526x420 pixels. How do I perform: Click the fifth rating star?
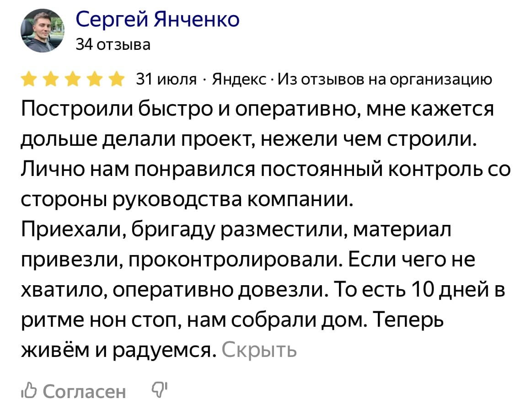point(117,80)
